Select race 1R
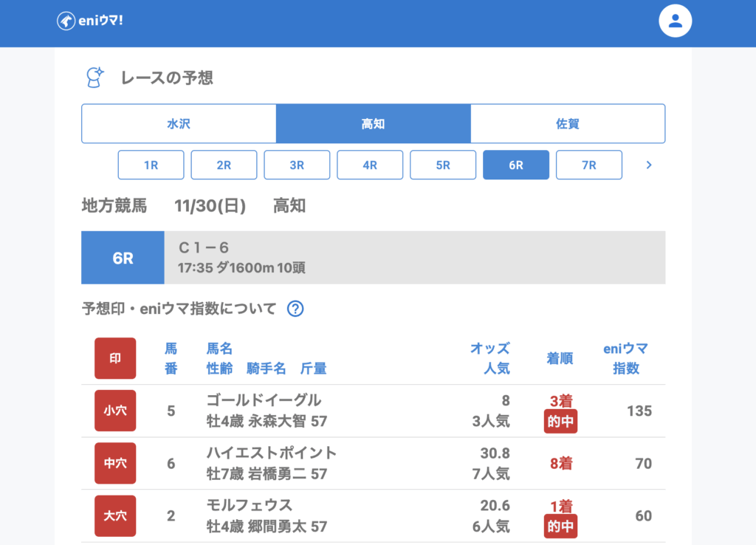This screenshot has width=756, height=545. point(151,165)
